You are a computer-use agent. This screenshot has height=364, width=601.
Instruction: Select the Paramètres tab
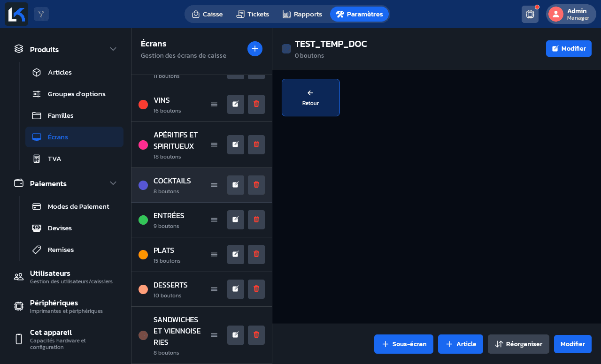tap(359, 14)
